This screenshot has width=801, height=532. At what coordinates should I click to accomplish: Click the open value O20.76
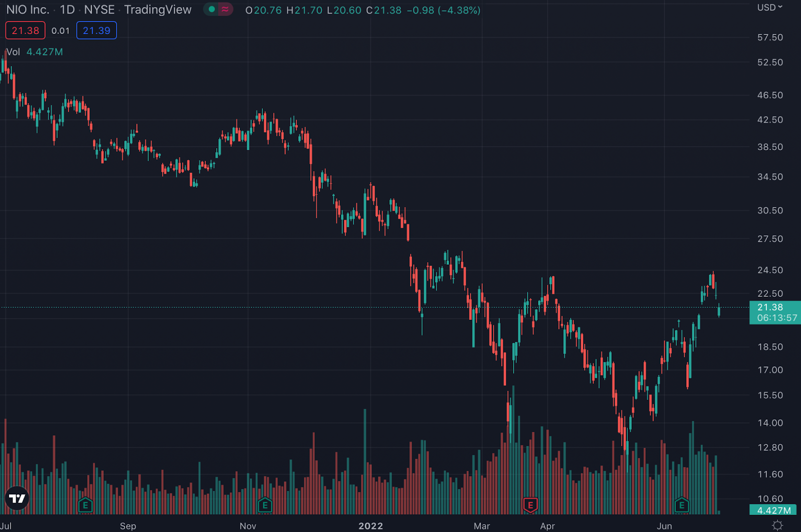(x=263, y=10)
